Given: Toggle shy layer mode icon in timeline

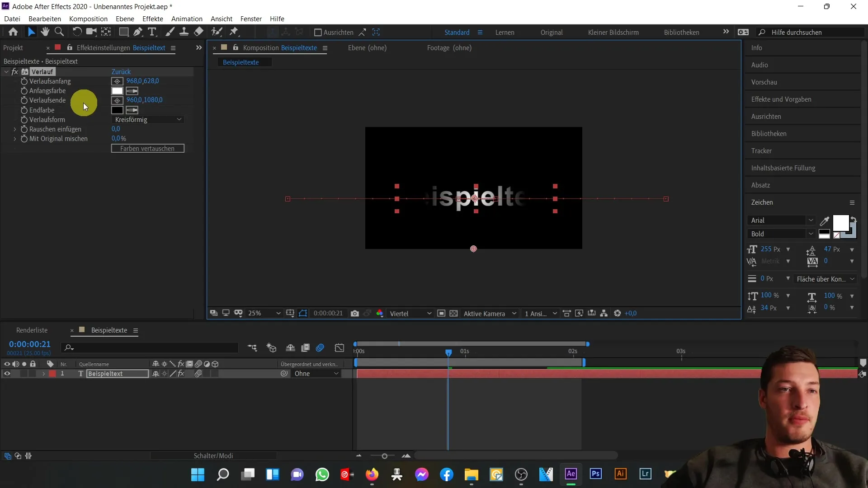Looking at the screenshot, I should point(290,348).
